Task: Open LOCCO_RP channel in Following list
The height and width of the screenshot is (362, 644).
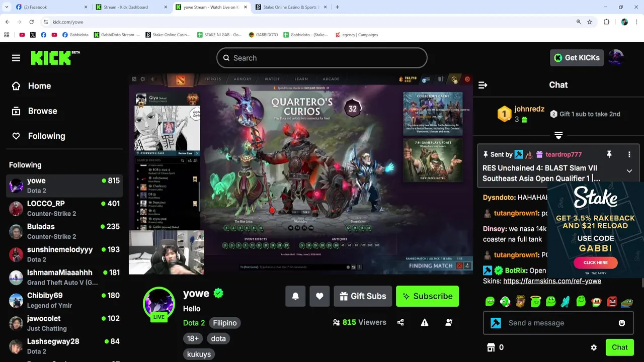Action: [x=64, y=208]
